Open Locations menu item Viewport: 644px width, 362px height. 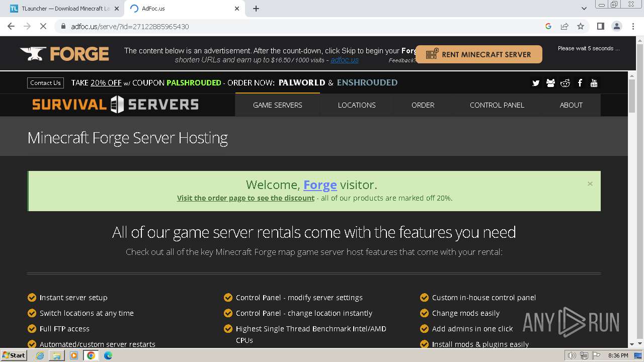tap(357, 105)
